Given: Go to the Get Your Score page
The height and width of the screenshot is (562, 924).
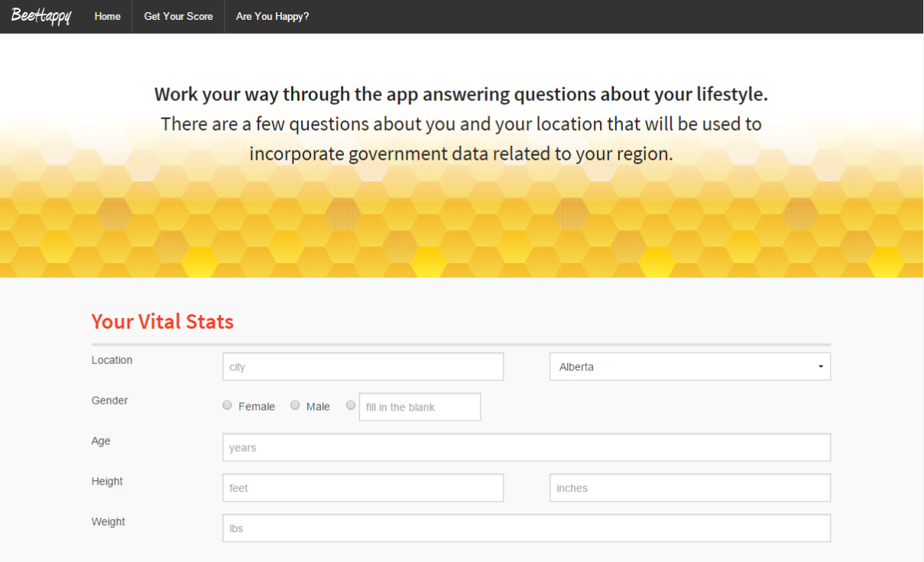Looking at the screenshot, I should pos(178,16).
